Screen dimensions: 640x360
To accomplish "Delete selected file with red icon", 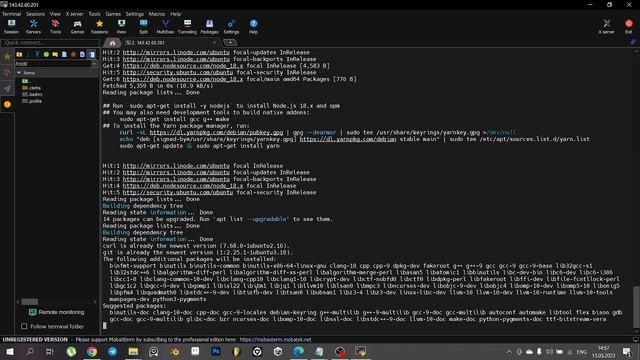I will pos(73,54).
